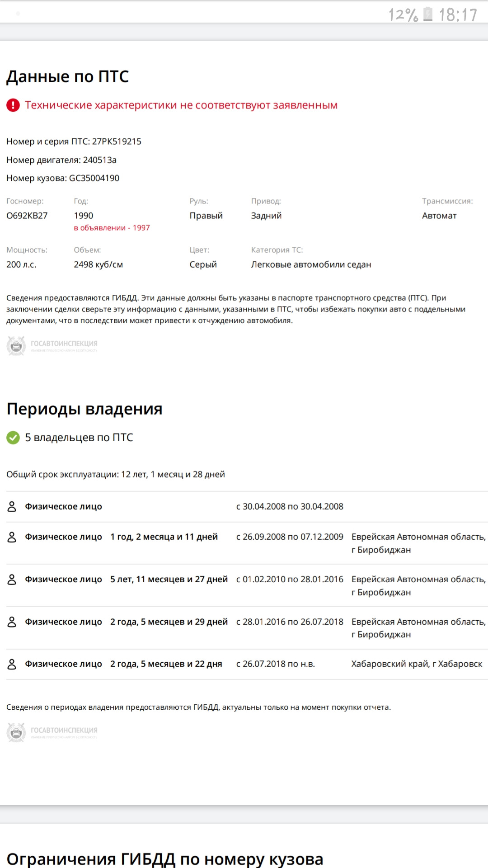Tap the 18:17 clock in status bar
The width and height of the screenshot is (488, 868).
tap(458, 15)
